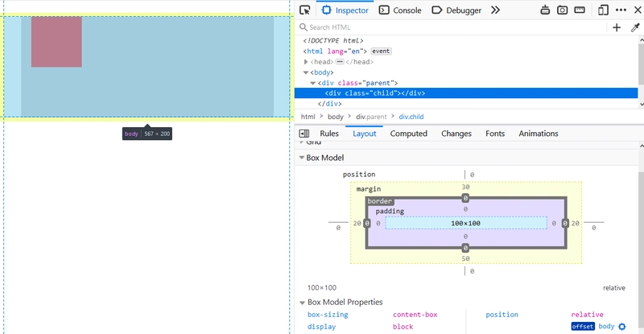Open the more tools chevron overflow
This screenshot has width=644, height=334.
pos(495,10)
